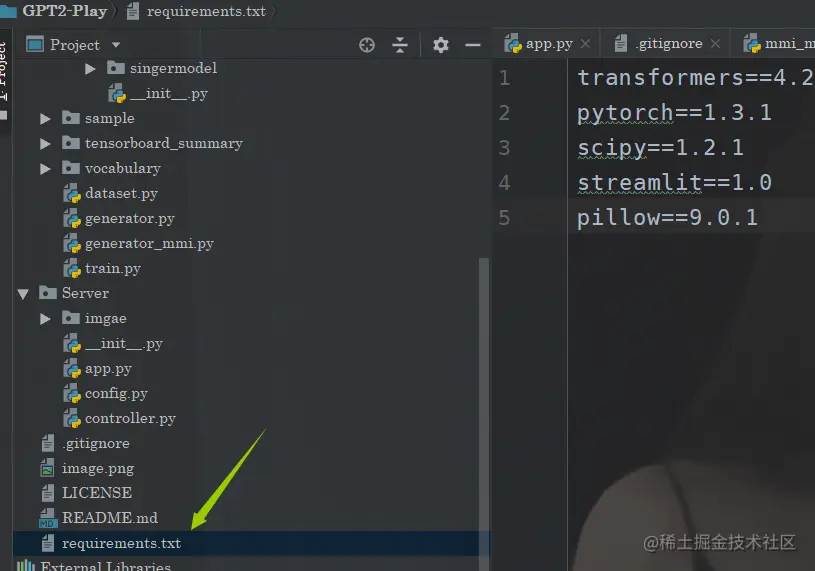
Task: Click line 1 transformers requirement
Action: pos(695,78)
